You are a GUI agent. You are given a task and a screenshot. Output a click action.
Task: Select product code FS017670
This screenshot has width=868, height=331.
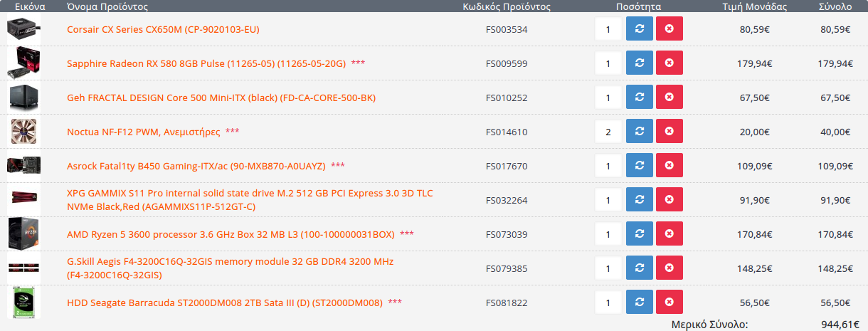507,166
